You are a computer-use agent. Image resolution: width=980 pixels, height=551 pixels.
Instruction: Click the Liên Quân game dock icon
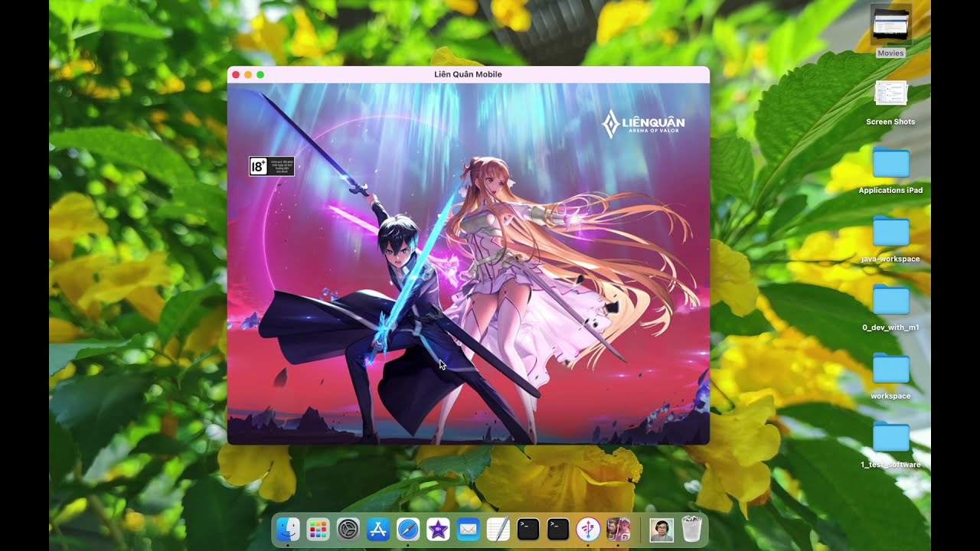[618, 530]
